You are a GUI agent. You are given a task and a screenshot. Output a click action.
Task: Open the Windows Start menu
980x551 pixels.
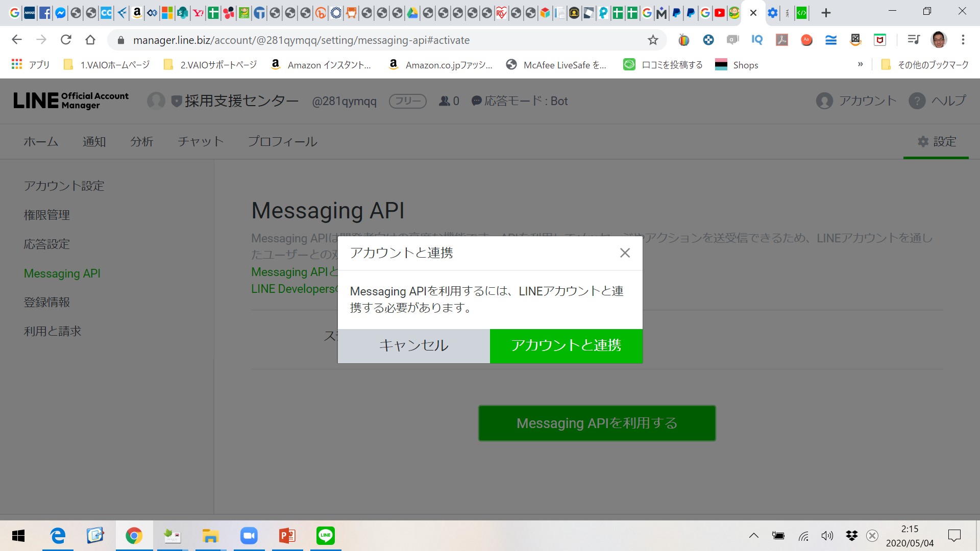[x=18, y=536]
